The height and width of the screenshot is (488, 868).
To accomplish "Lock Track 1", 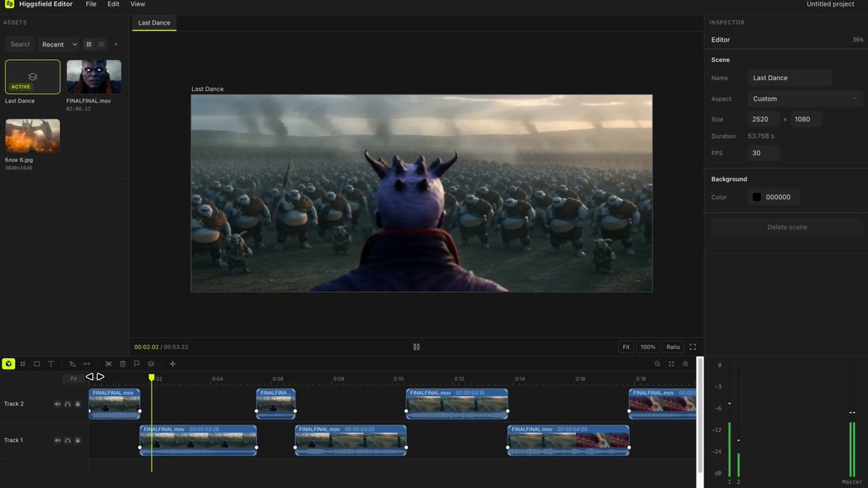I will point(77,440).
